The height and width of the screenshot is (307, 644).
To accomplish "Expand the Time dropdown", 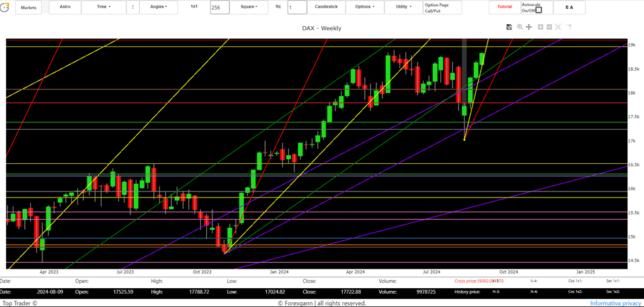I will [x=103, y=7].
